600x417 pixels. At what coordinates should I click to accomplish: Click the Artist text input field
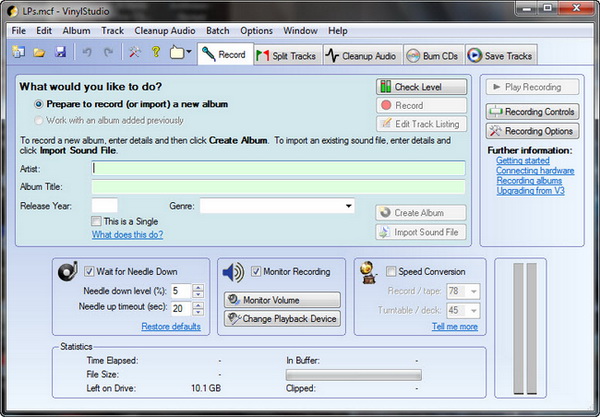point(278,168)
